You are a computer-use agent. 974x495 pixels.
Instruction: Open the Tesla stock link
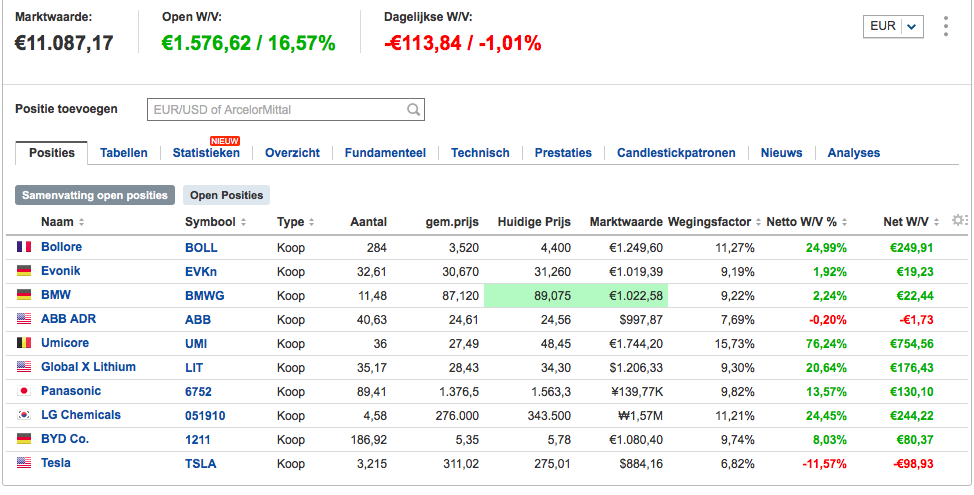[55, 463]
